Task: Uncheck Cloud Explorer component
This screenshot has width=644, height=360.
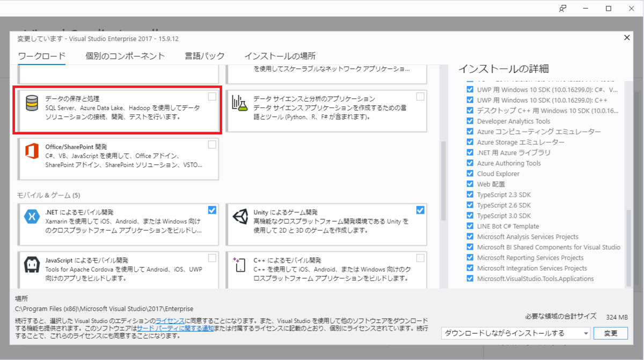Action: pos(470,174)
